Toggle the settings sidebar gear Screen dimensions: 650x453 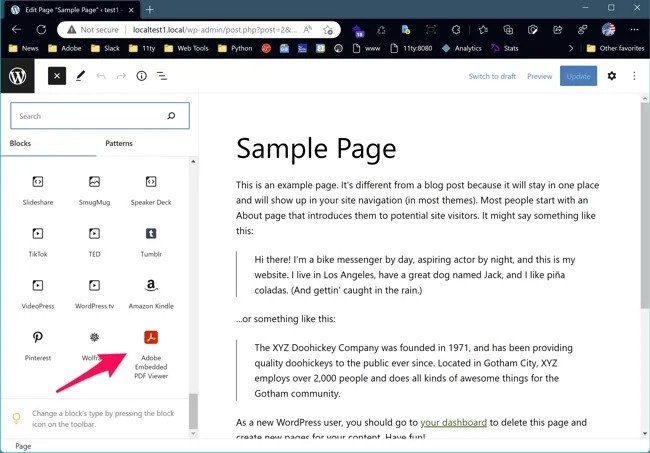click(x=612, y=76)
